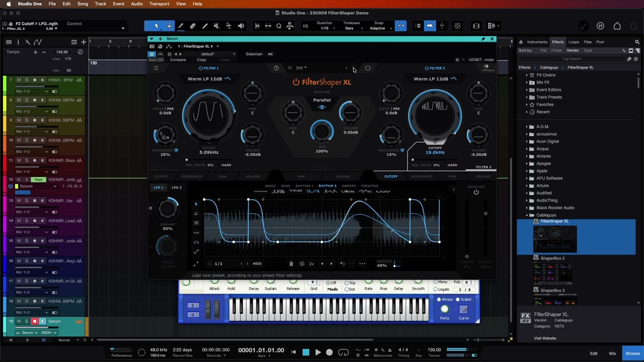644x362 pixels.
Task: Toggle the Envelope power button
Action: (x=476, y=192)
